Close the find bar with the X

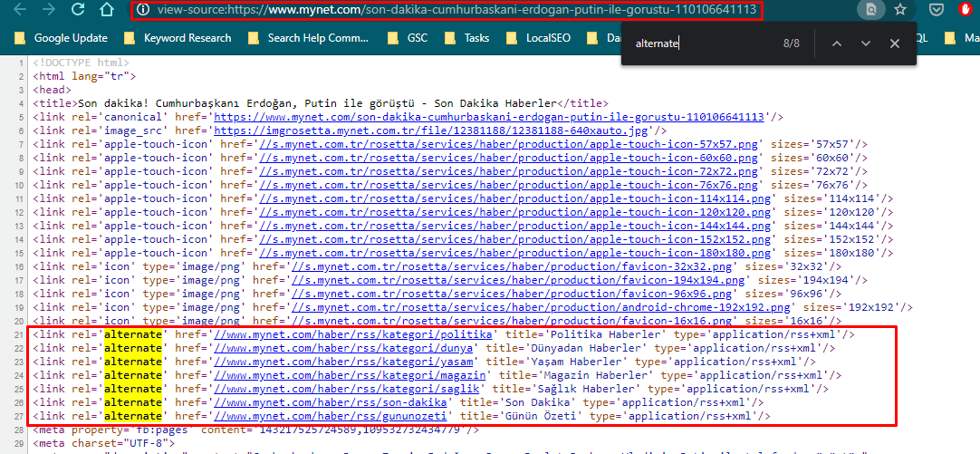(x=894, y=43)
